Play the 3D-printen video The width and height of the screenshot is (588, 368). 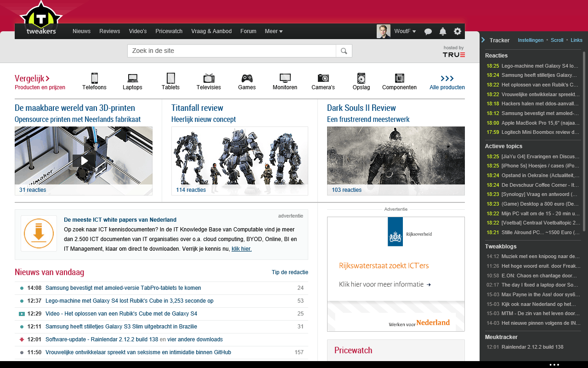84,161
